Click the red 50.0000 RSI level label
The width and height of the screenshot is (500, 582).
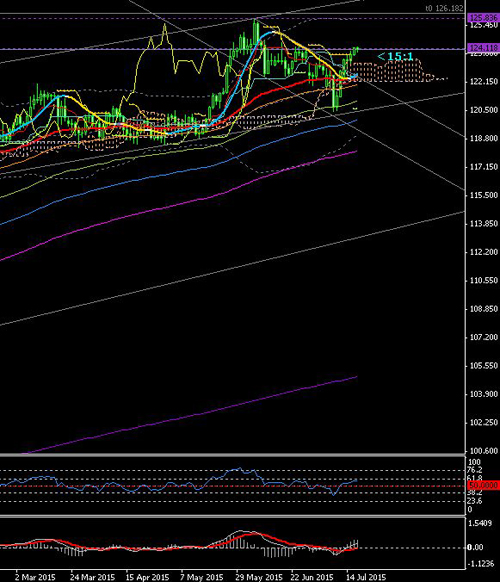[484, 485]
